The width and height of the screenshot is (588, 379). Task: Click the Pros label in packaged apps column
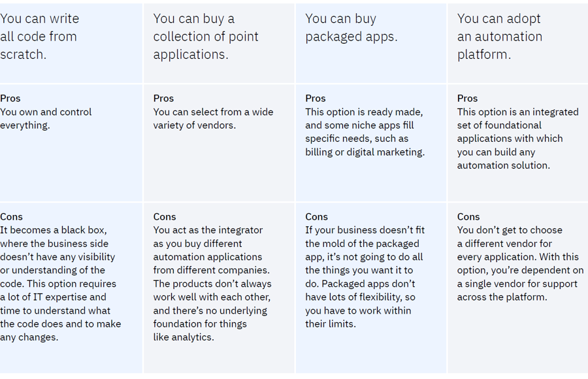click(x=316, y=98)
